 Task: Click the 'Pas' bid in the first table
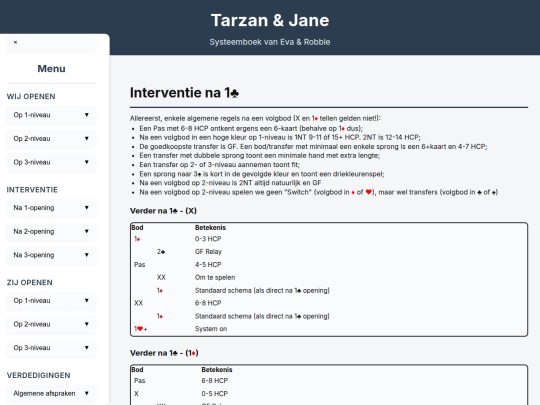tap(139, 264)
